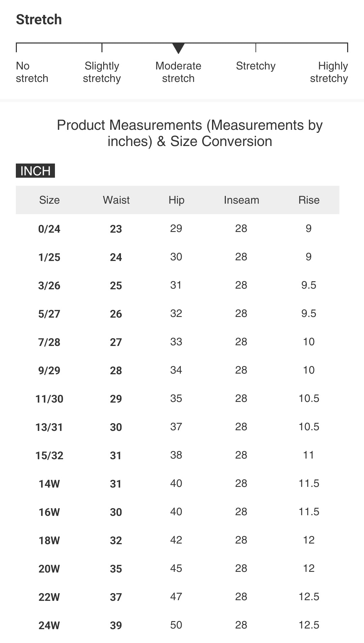The image size is (364, 643).
Task: Click the Product Measurements title text
Action: pyautogui.click(x=190, y=133)
